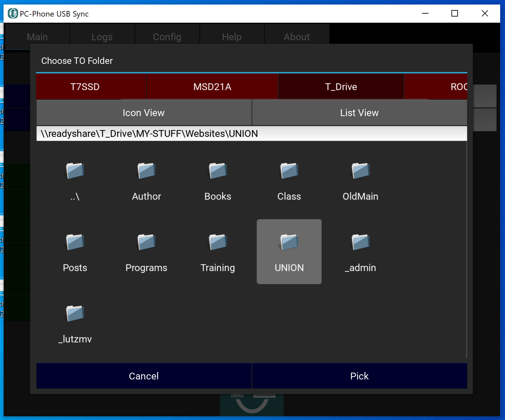Open the Training folder icon
The height and width of the screenshot is (420, 505).
pyautogui.click(x=218, y=242)
